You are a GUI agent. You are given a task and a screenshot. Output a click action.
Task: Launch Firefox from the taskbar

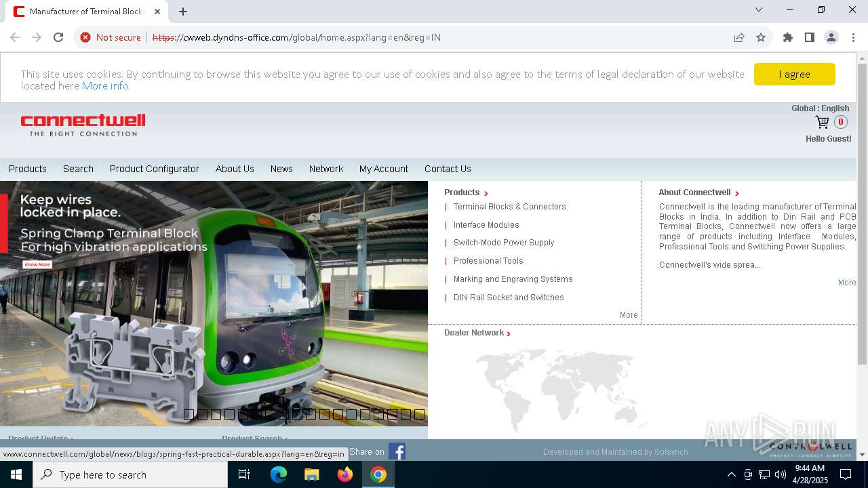coord(345,474)
